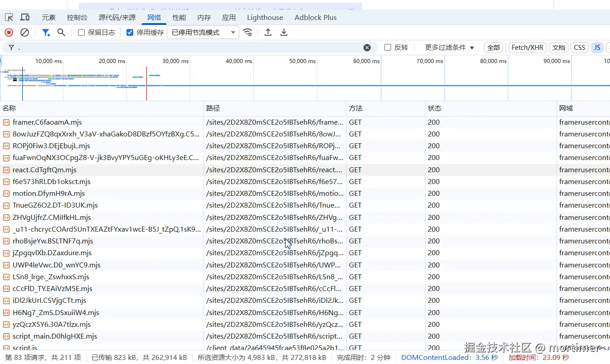Open the 已停用节流模式 throttling dropdown
The width and height of the screenshot is (610, 364).
pyautogui.click(x=203, y=33)
